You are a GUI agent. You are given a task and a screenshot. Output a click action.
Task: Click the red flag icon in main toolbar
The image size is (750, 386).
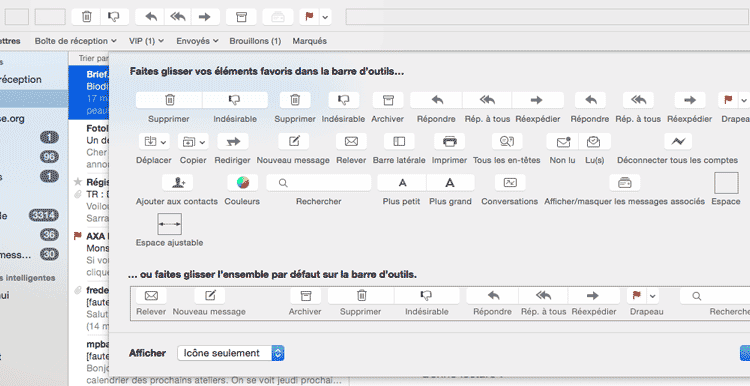coord(309,17)
